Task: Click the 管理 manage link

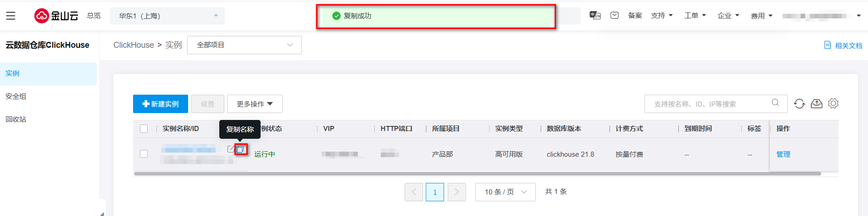Action: pyautogui.click(x=783, y=154)
